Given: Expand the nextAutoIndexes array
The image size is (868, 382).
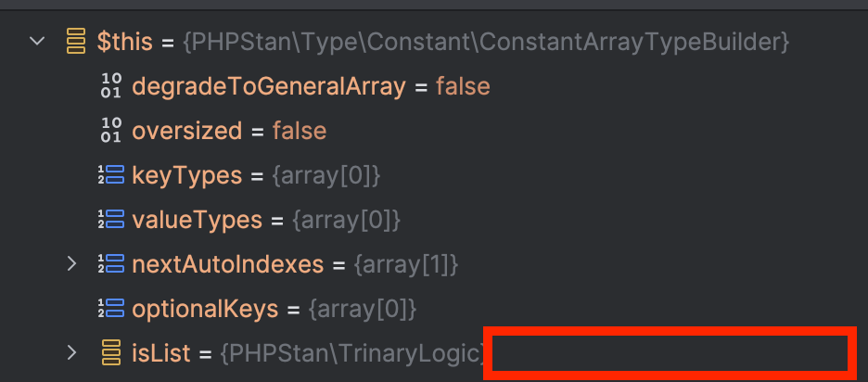Looking at the screenshot, I should pyautogui.click(x=71, y=263).
